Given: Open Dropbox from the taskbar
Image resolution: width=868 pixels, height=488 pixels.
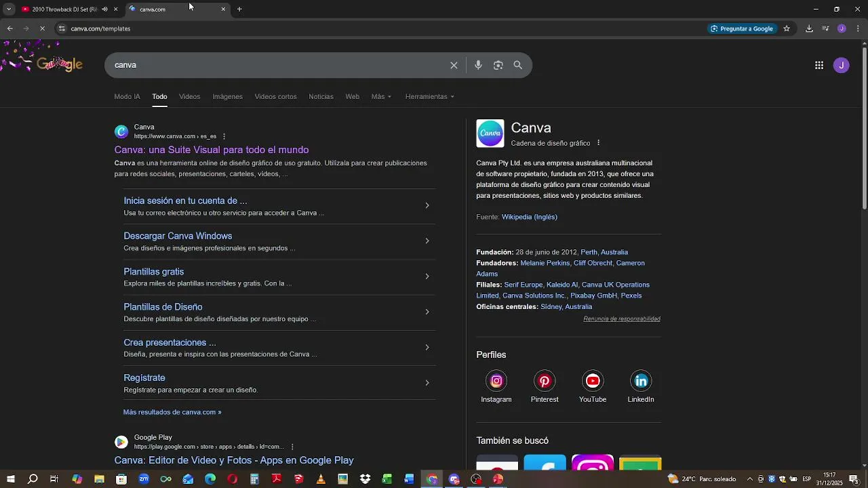Looking at the screenshot, I should coord(365,479).
